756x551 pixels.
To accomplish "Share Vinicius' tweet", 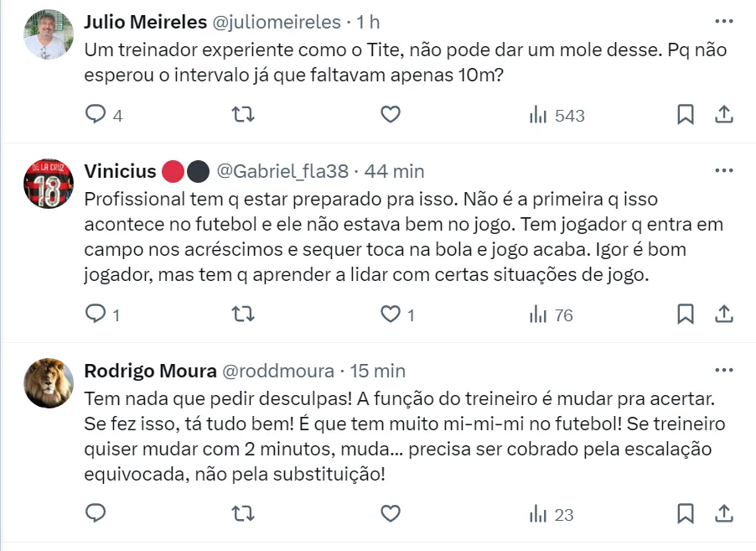I will coord(725,314).
